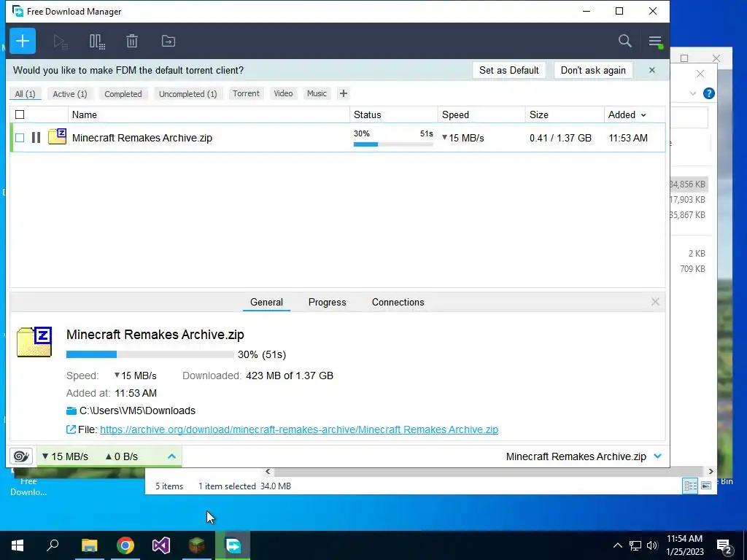Filter by Completed downloads
Screen dimensions: 747x560
(123, 94)
